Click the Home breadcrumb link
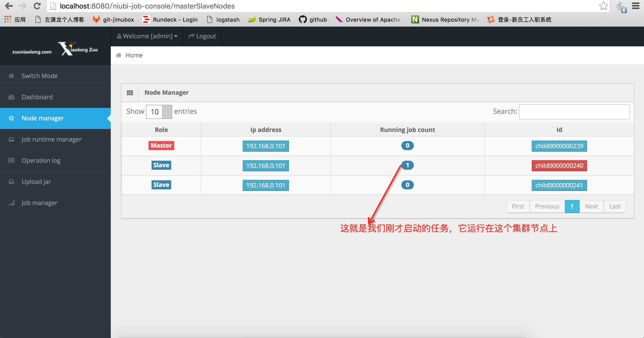644x338 pixels. pyautogui.click(x=134, y=55)
